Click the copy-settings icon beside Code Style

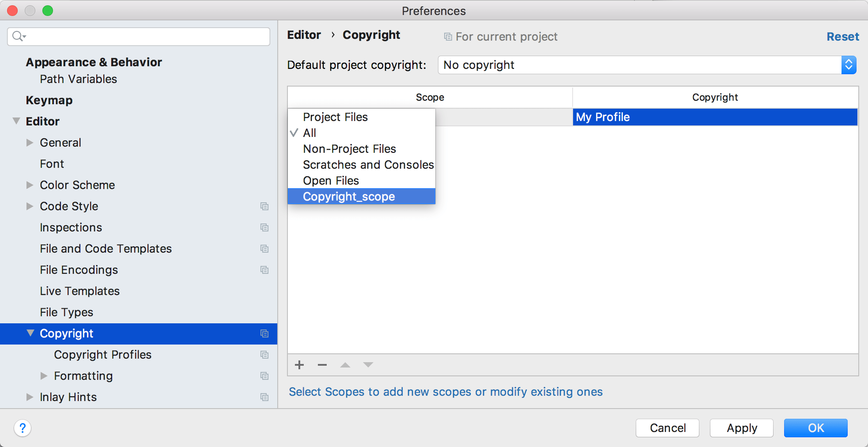(264, 206)
